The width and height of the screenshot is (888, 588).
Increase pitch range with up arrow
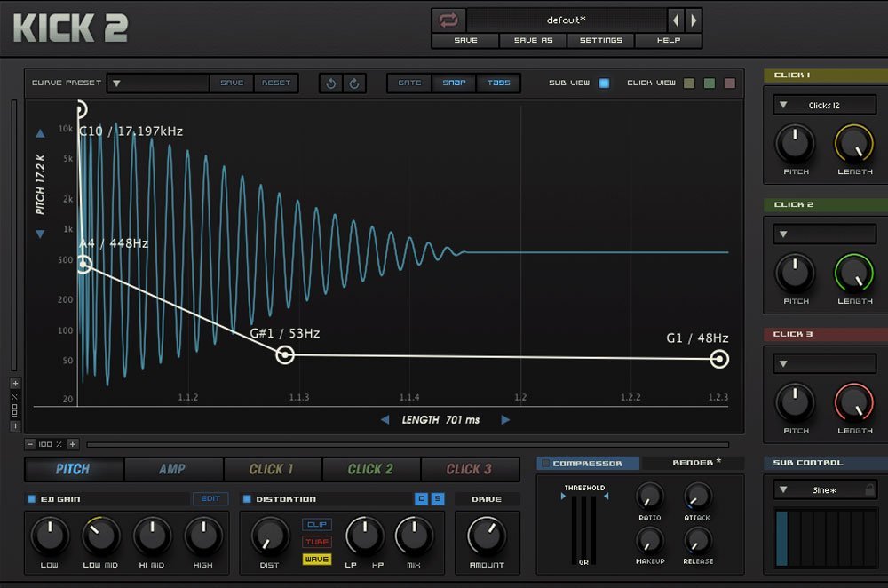point(40,134)
